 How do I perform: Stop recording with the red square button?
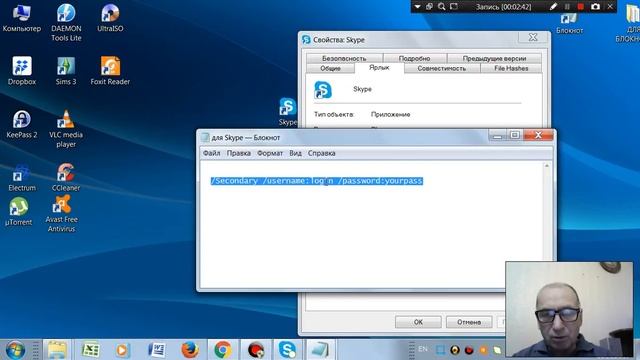coord(580,7)
